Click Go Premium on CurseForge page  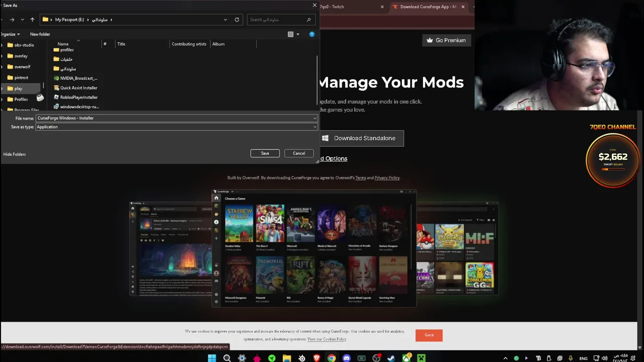pos(446,40)
